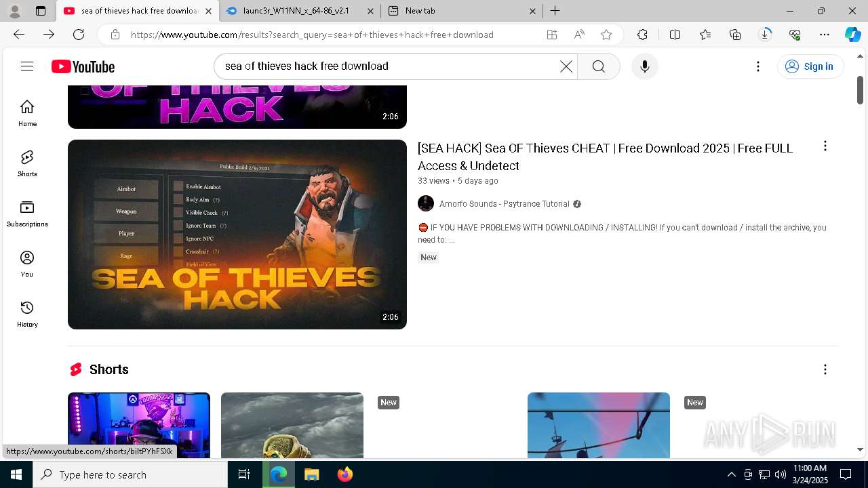
Task: Click the New badge under video description
Action: 429,258
